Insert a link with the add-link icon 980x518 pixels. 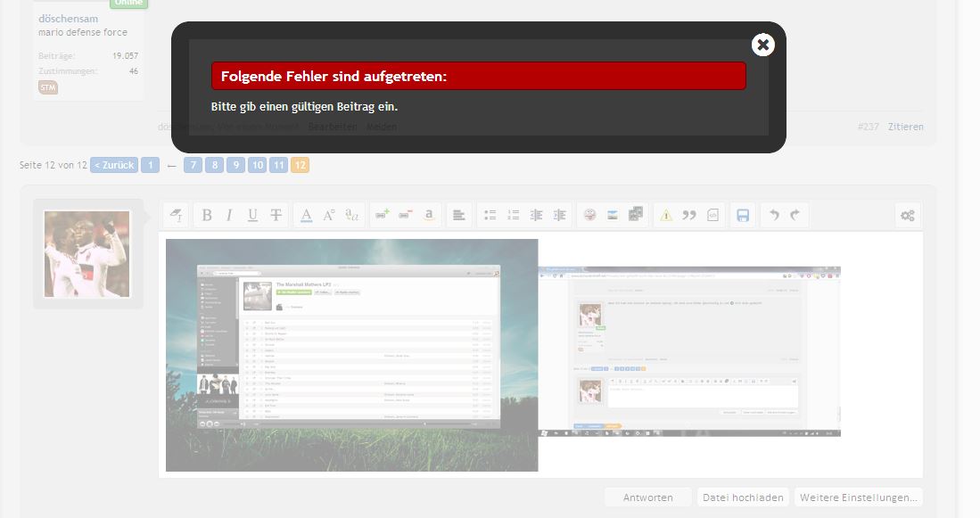coord(382,215)
